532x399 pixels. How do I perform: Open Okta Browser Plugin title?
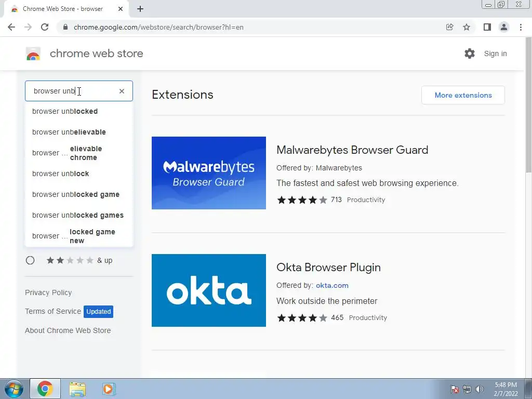(328, 268)
